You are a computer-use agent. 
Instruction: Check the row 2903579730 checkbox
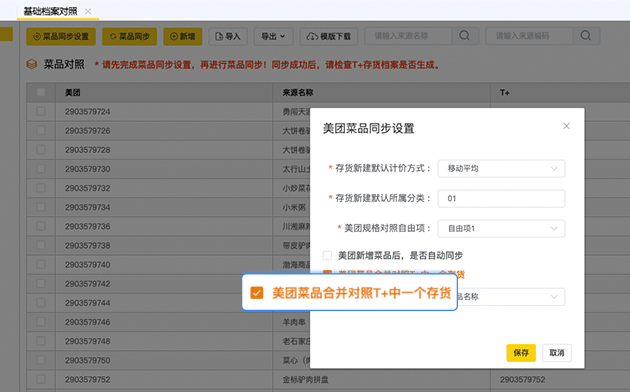tap(41, 169)
